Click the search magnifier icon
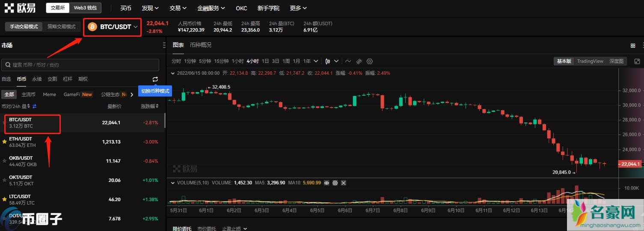The image size is (644, 231). pyautogui.click(x=8, y=65)
